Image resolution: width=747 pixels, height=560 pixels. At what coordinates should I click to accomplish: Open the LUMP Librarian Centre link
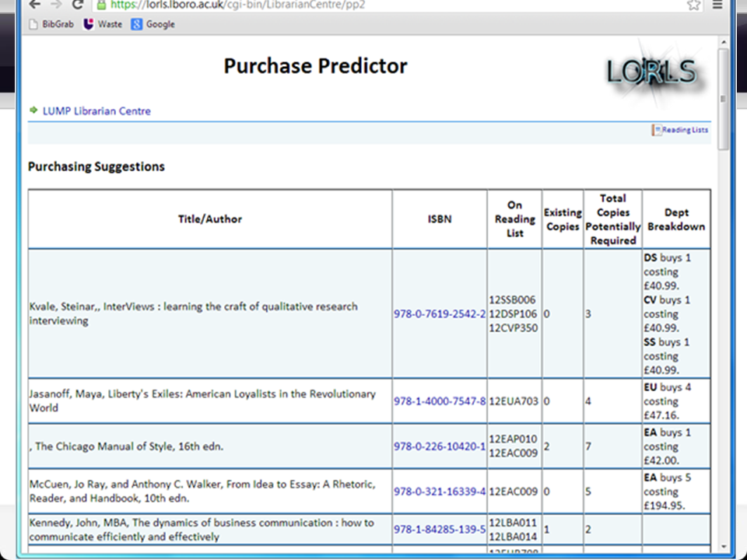(96, 111)
